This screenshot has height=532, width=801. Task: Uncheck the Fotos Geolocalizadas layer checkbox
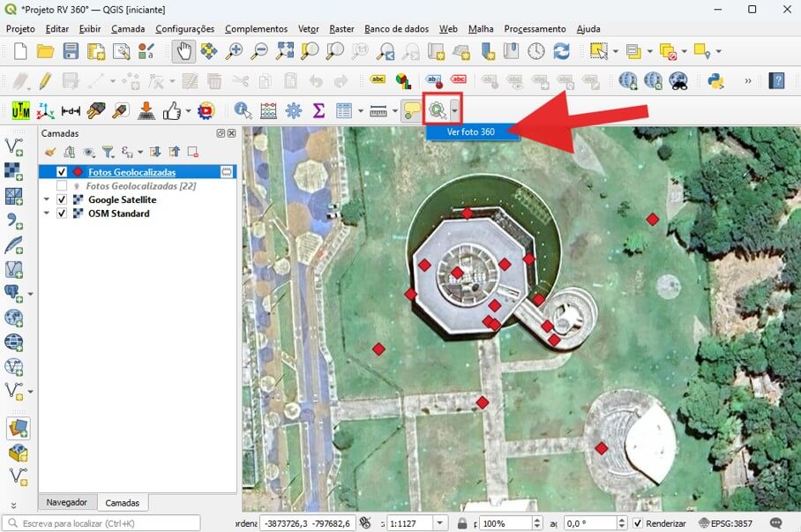(x=62, y=172)
